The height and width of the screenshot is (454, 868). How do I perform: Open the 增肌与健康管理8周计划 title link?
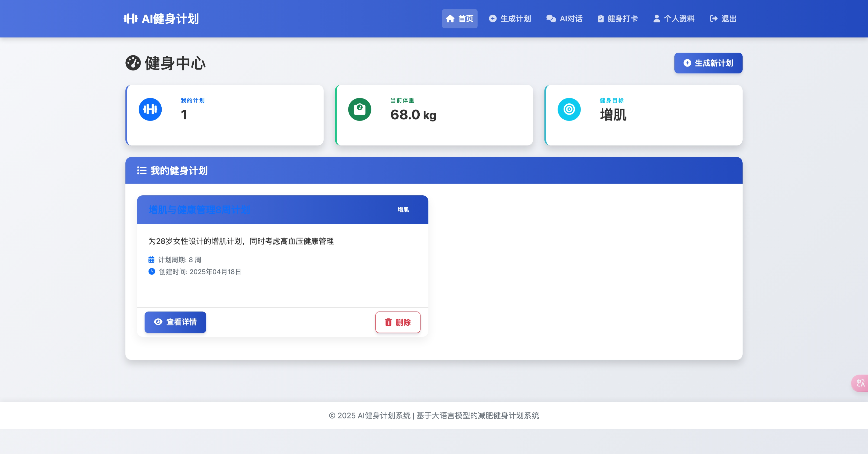tap(199, 210)
